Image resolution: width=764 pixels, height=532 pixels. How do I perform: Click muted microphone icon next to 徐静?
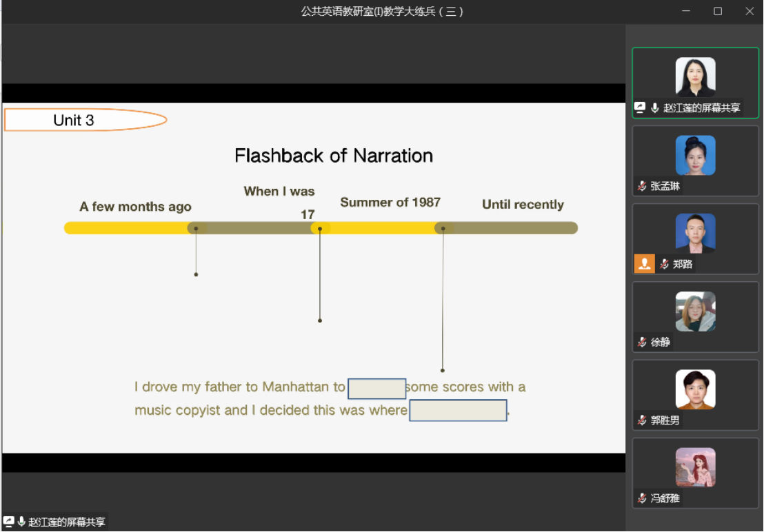click(x=642, y=342)
